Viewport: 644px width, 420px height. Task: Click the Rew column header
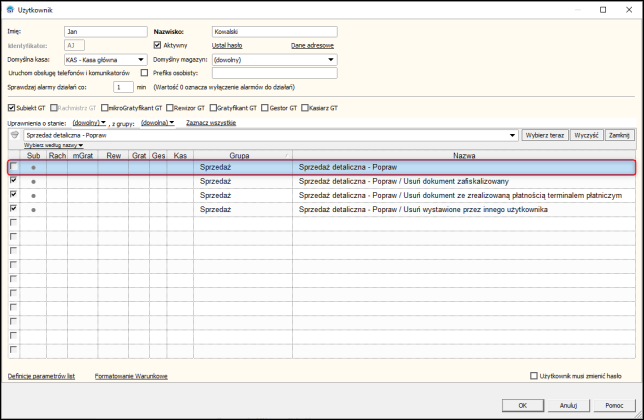pyautogui.click(x=113, y=156)
